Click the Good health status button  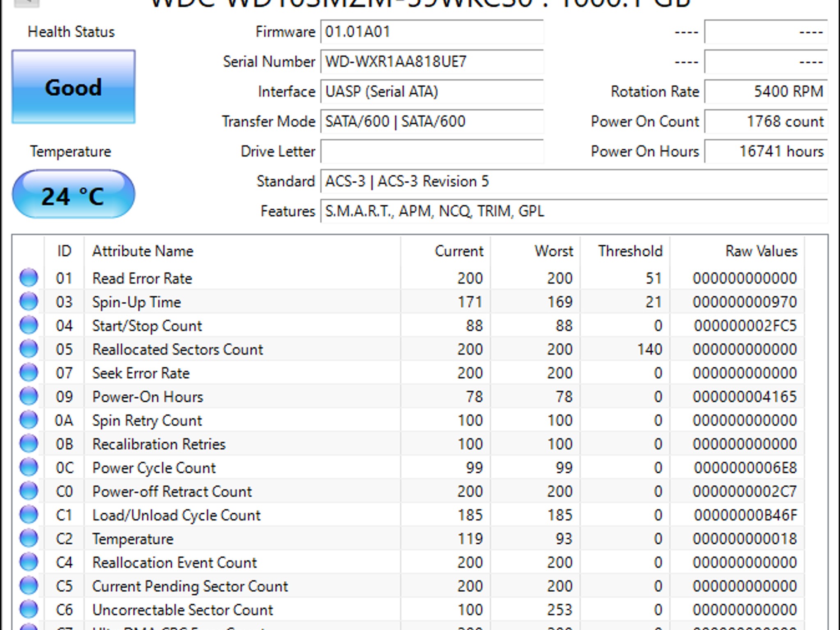(73, 87)
